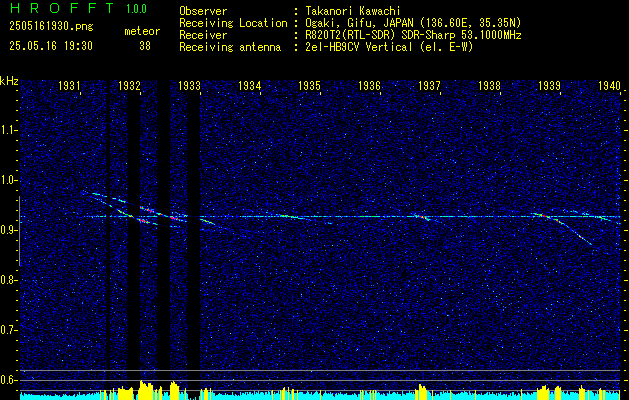
Task: Click the 1940 time marker
Action: [x=609, y=85]
